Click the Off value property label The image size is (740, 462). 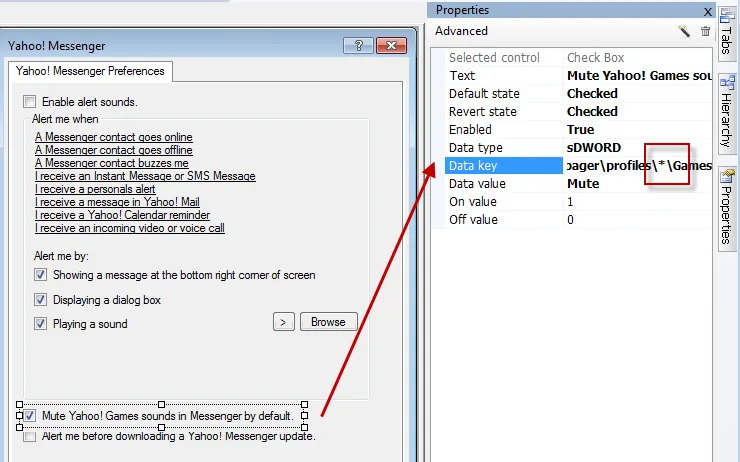pos(473,219)
